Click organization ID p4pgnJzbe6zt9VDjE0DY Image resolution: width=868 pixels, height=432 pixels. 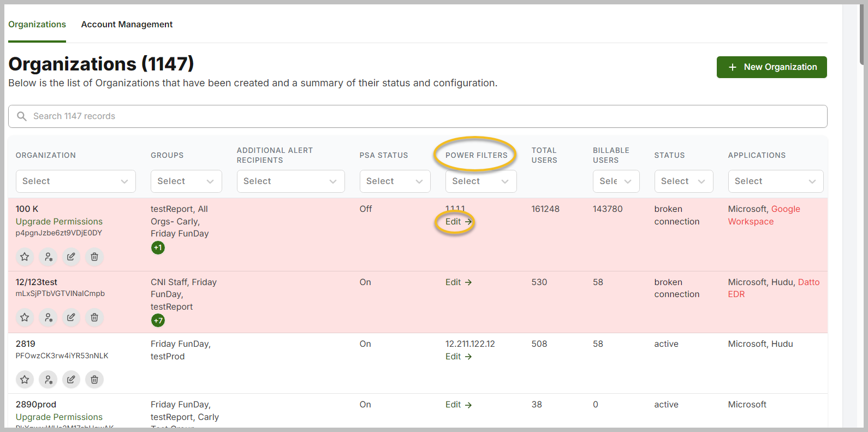[x=59, y=233]
